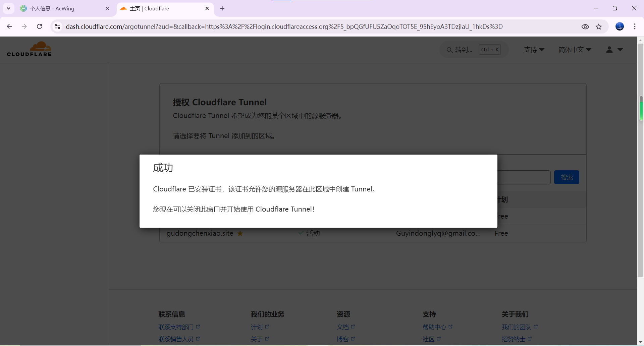Select the gudongchenxiao.site zone

click(x=200, y=233)
